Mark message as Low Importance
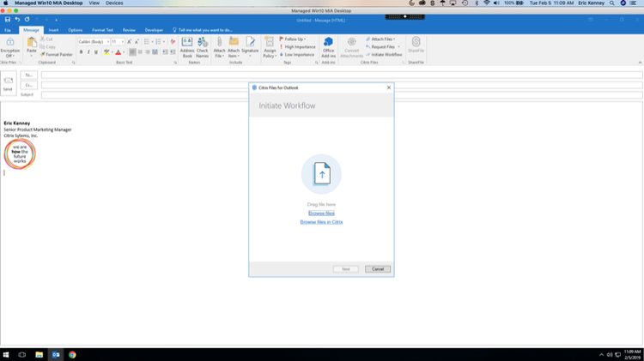 tap(297, 54)
